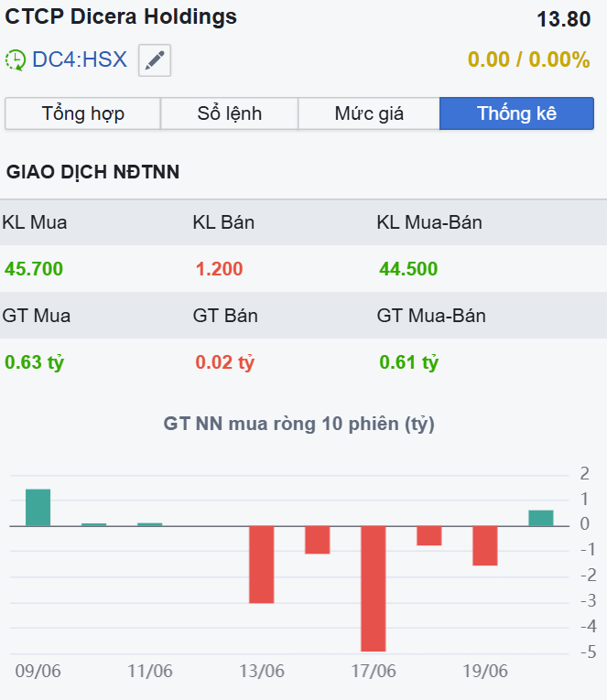Click the clock icon beside DC4:HSX
The height and width of the screenshot is (700, 607).
(16, 60)
